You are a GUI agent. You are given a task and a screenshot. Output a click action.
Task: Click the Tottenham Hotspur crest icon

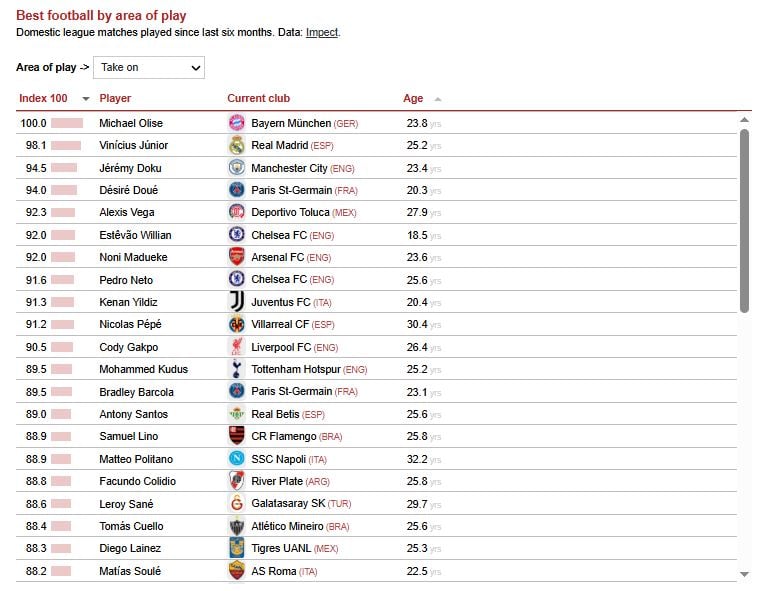(237, 369)
